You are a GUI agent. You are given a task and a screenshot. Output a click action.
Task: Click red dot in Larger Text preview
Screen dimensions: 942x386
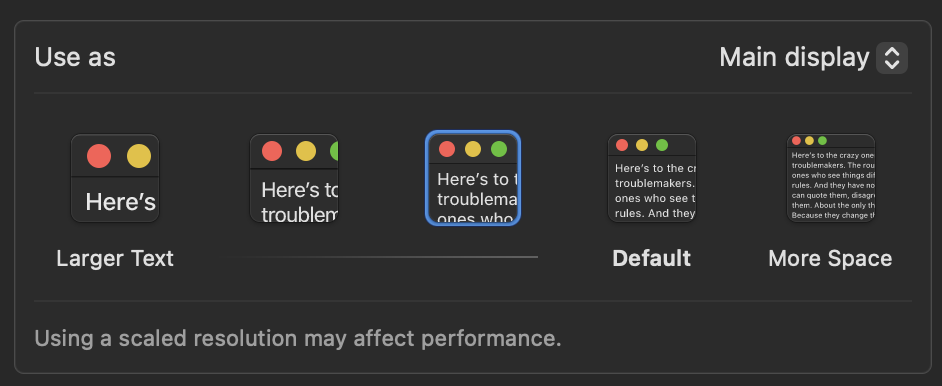click(99, 156)
